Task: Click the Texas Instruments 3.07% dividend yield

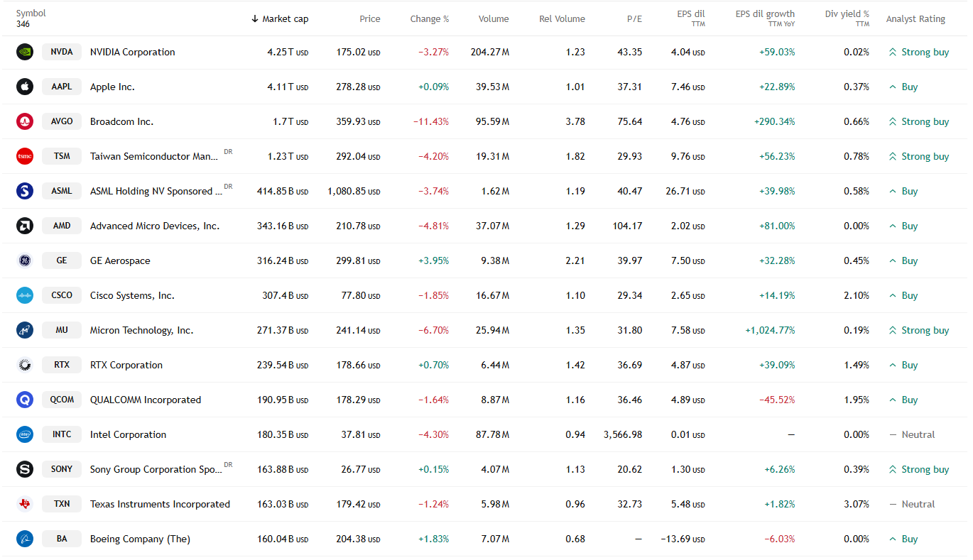Action: tap(857, 504)
